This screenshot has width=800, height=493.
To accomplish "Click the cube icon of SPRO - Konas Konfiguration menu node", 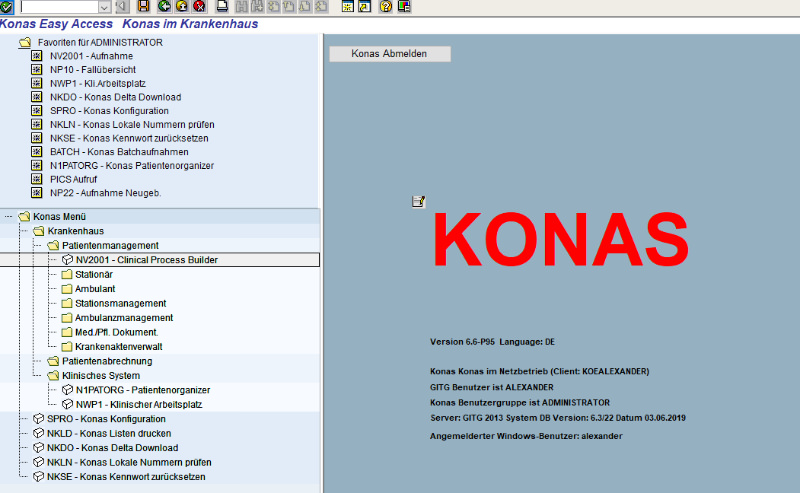I will tap(38, 418).
